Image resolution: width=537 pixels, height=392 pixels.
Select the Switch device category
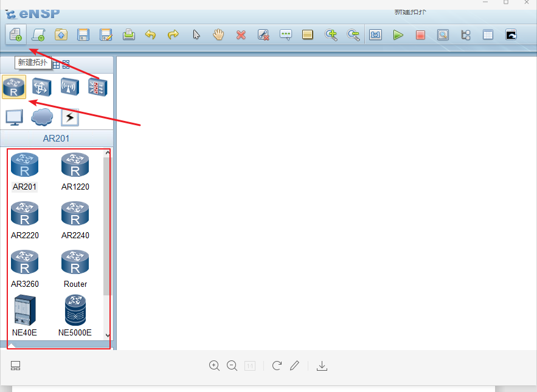[x=42, y=87]
